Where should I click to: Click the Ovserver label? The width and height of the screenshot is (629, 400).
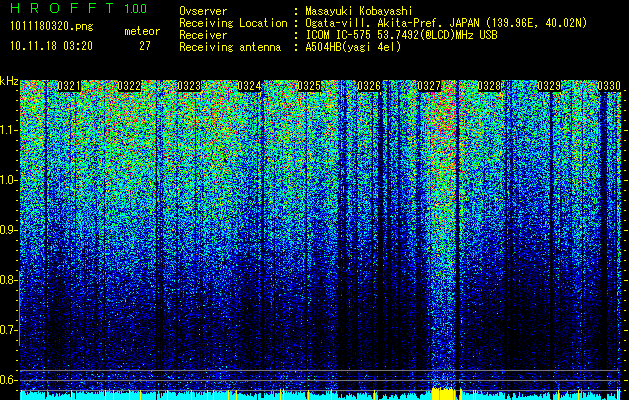click(203, 11)
